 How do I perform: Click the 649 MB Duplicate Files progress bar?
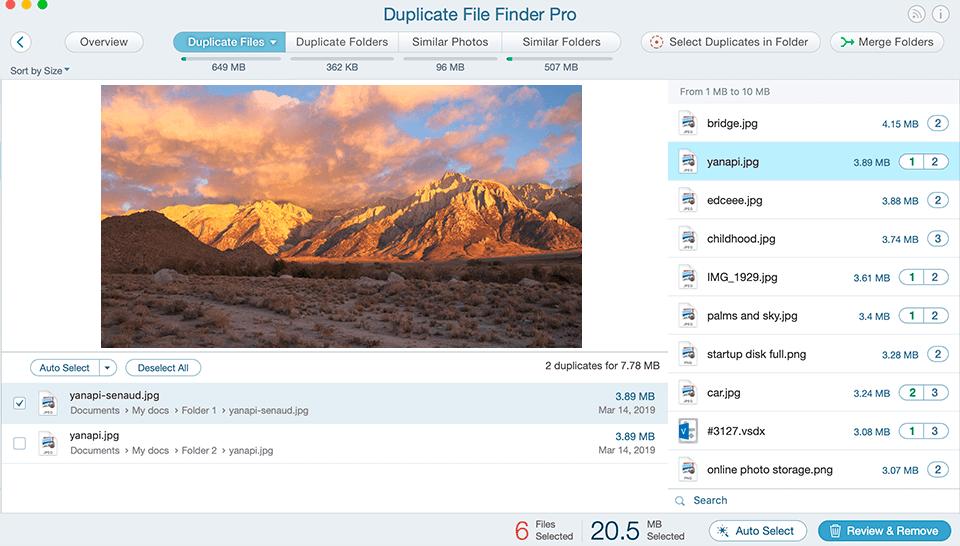click(231, 59)
